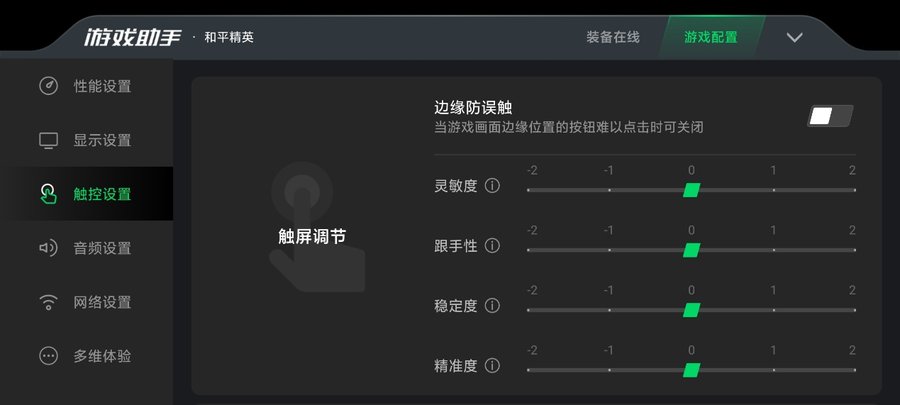This screenshot has width=900, height=405.
Task: Expand the top-right chevron dropdown
Action: pyautogui.click(x=794, y=38)
